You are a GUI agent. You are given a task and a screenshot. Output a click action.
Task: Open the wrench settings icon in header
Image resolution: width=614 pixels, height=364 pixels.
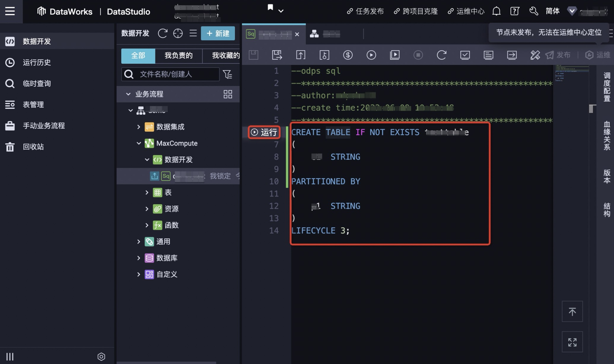pos(533,11)
